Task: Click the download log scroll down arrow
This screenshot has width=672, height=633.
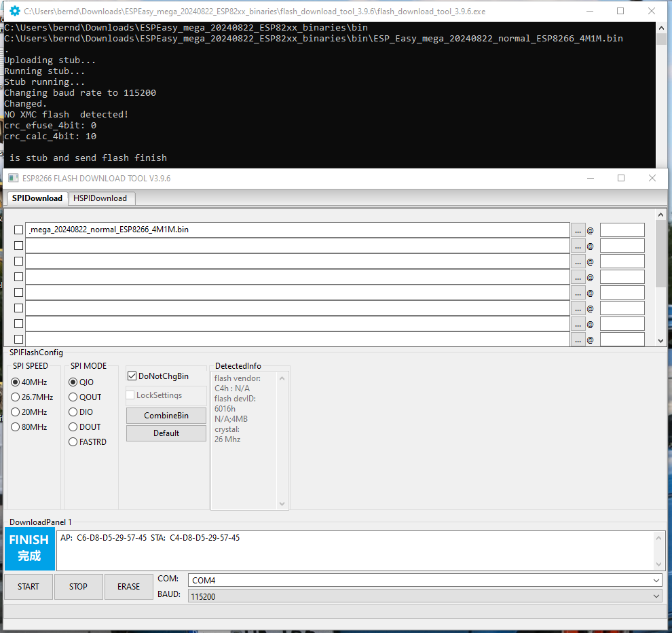Action: click(x=658, y=564)
